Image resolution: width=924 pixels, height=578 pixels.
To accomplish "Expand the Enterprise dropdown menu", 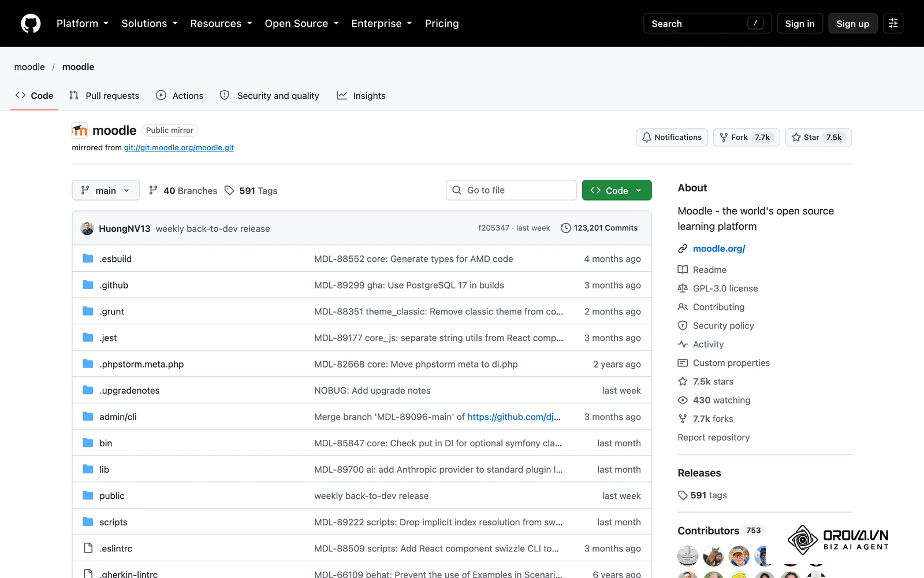I will point(382,24).
